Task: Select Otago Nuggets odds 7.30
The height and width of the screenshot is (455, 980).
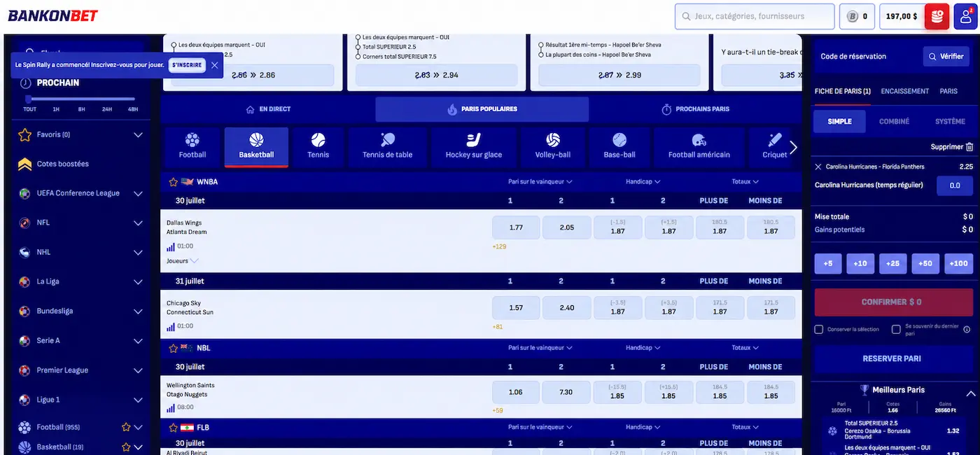Action: click(x=567, y=393)
